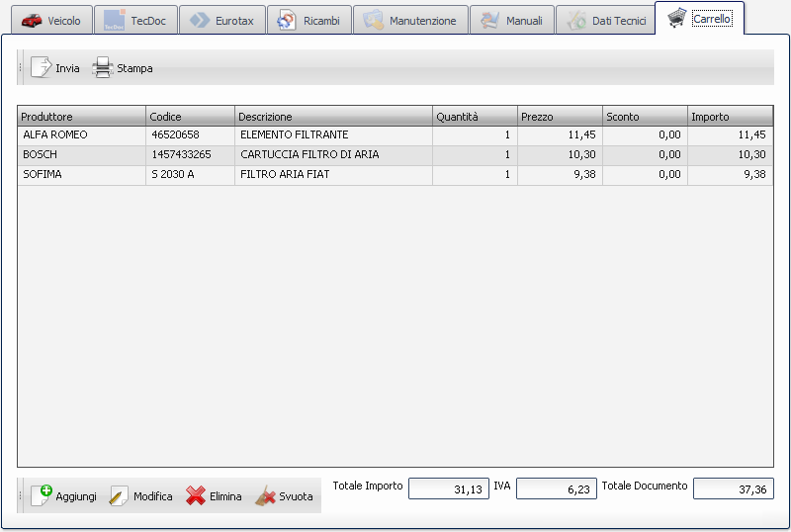
Task: Click the 9,38 Importo cell
Action: coord(730,175)
